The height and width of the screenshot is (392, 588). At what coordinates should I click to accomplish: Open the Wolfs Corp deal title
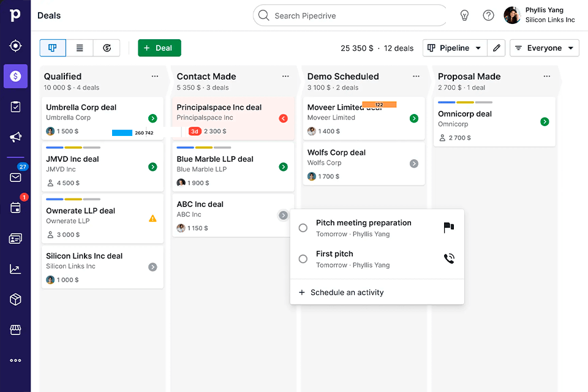pos(336,153)
